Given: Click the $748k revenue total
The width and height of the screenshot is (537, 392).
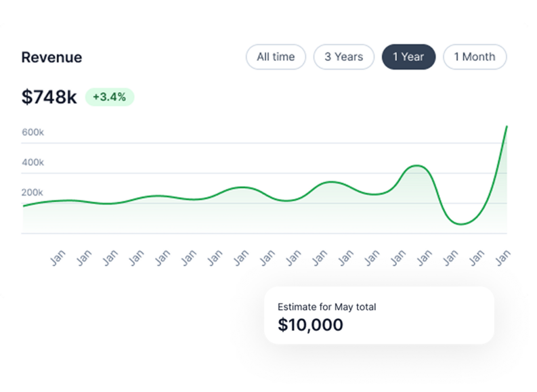Looking at the screenshot, I should tap(49, 97).
